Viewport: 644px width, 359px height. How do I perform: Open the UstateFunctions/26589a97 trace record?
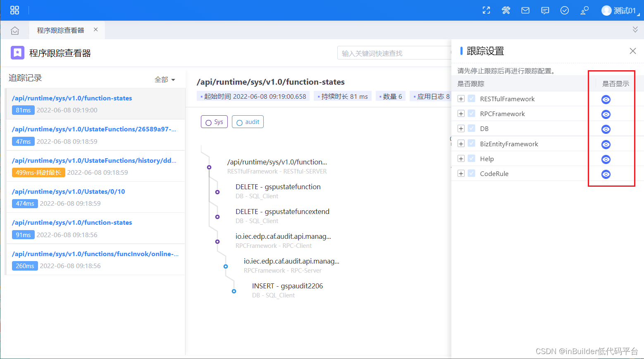pyautogui.click(x=95, y=135)
